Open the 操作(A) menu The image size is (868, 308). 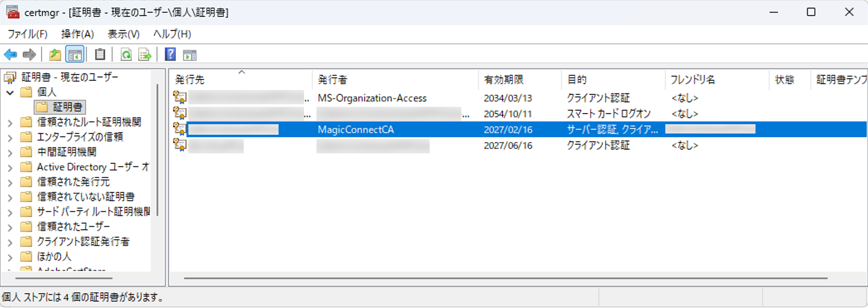[x=78, y=34]
